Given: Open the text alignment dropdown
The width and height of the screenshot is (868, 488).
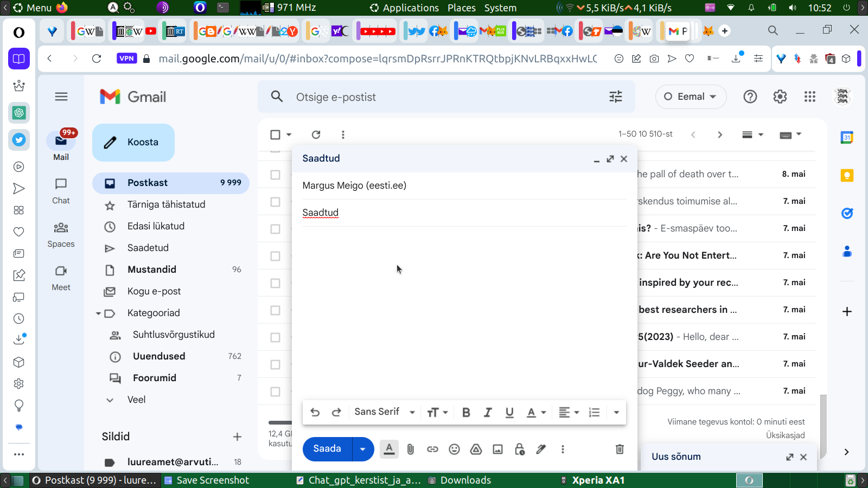Looking at the screenshot, I should (x=569, y=412).
